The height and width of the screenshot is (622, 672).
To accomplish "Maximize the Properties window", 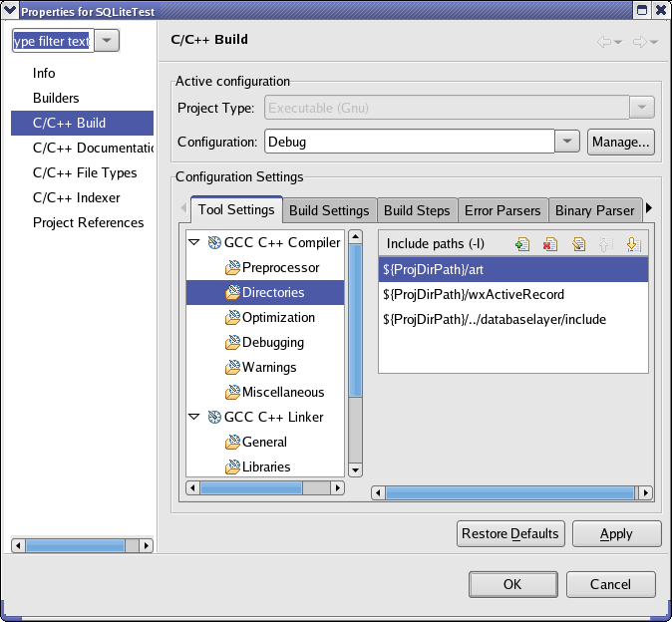I will [x=642, y=10].
